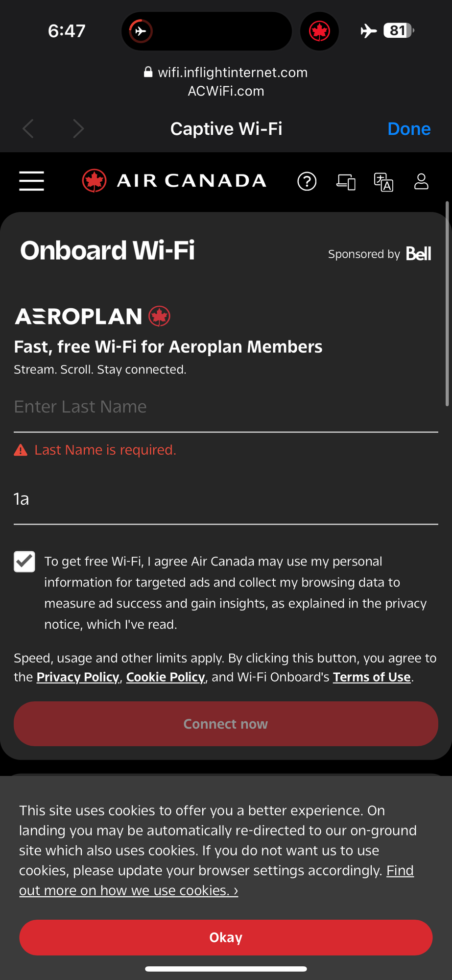Image resolution: width=452 pixels, height=980 pixels.
Task: Open the connected devices icon
Action: pos(346,182)
